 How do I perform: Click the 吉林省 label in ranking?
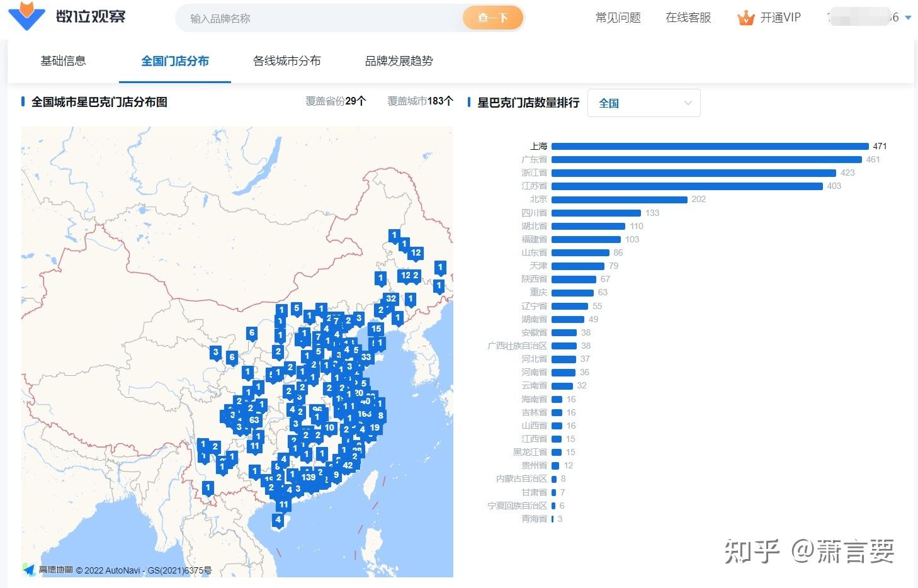(x=534, y=412)
